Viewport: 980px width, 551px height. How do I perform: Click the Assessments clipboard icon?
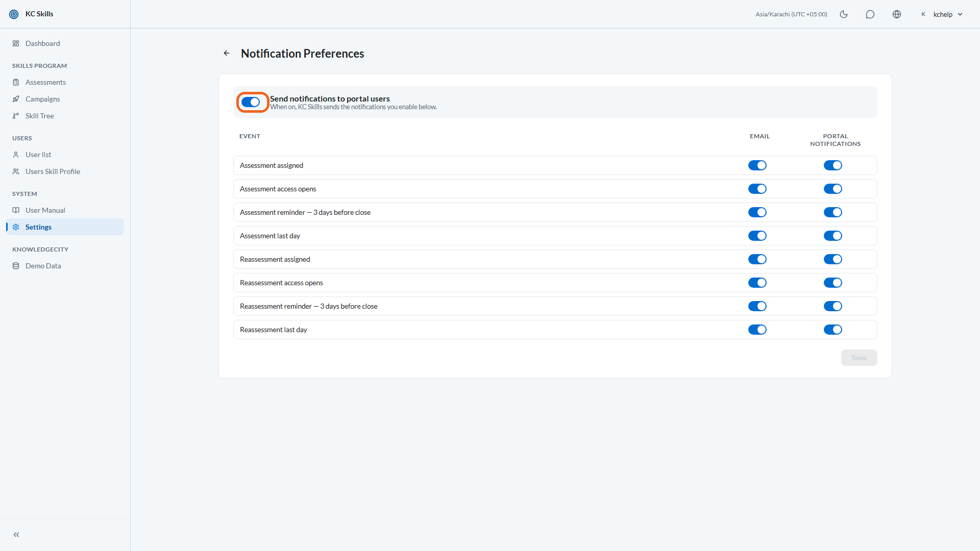16,82
